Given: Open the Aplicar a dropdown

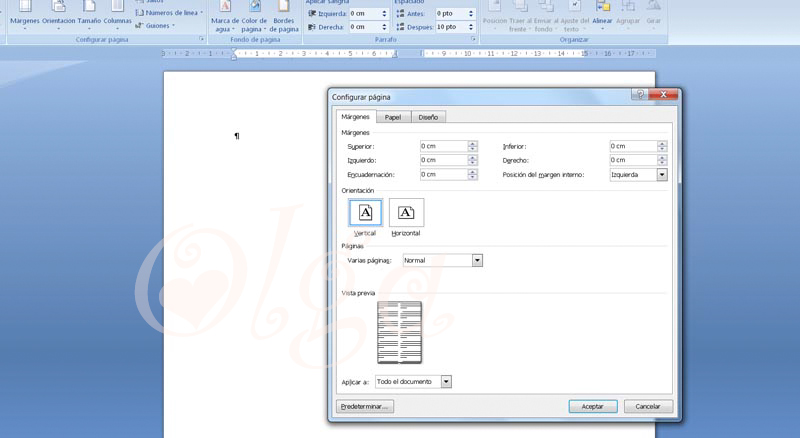Looking at the screenshot, I should (x=413, y=381).
